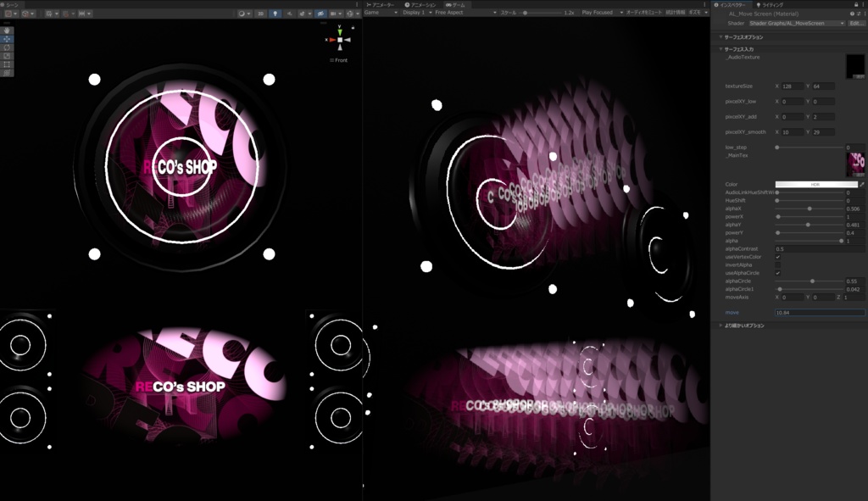868x501 pixels.
Task: Open scene camera settings
Action: pos(335,14)
